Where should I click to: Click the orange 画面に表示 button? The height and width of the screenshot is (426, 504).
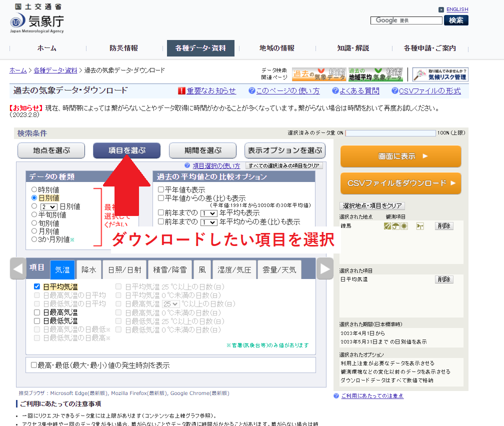tap(401, 156)
